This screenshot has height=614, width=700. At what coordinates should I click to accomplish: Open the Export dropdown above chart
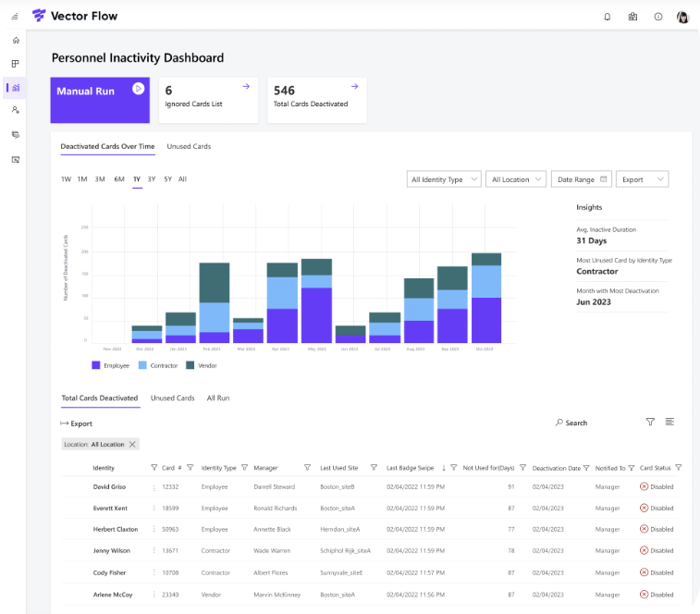(644, 179)
